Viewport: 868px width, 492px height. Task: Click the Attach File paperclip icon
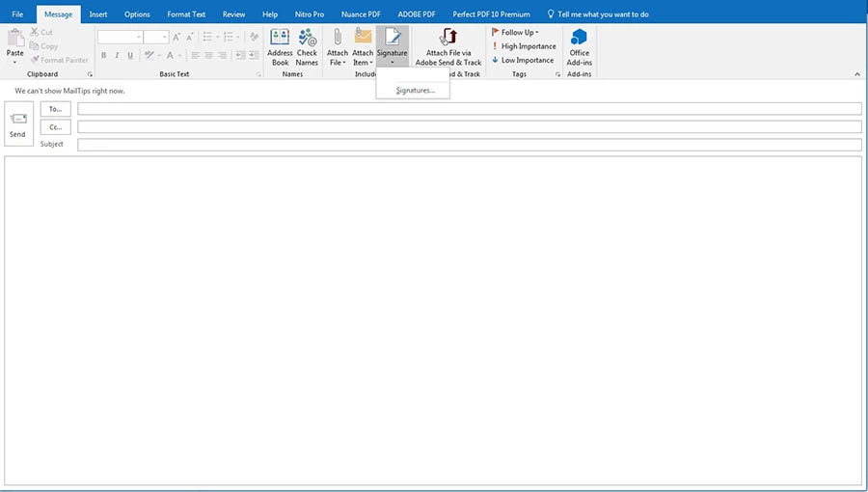tap(338, 39)
